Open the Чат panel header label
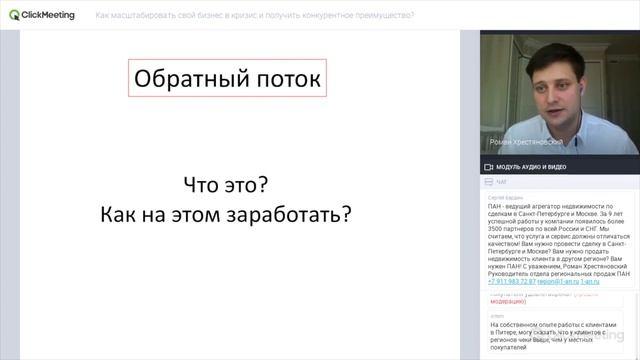 click(501, 182)
